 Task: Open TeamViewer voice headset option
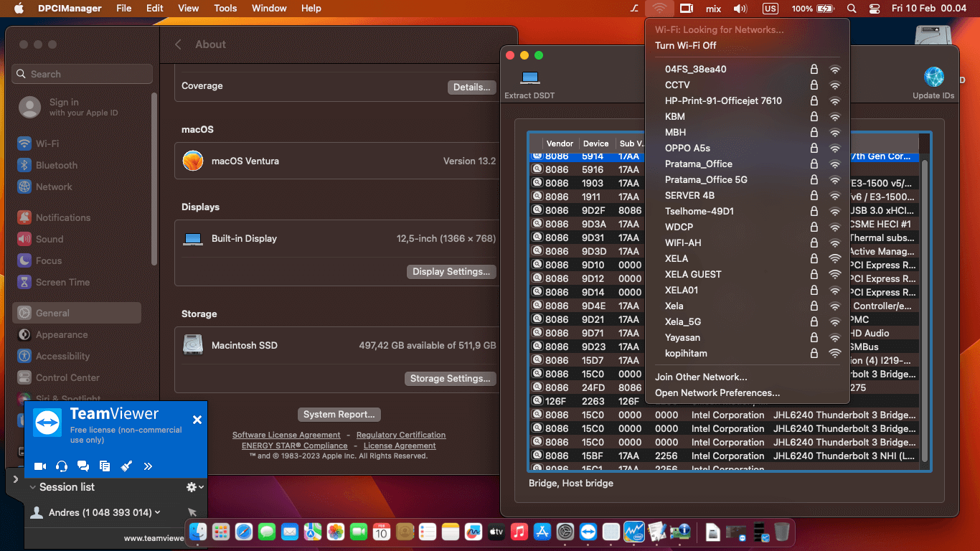click(x=62, y=466)
